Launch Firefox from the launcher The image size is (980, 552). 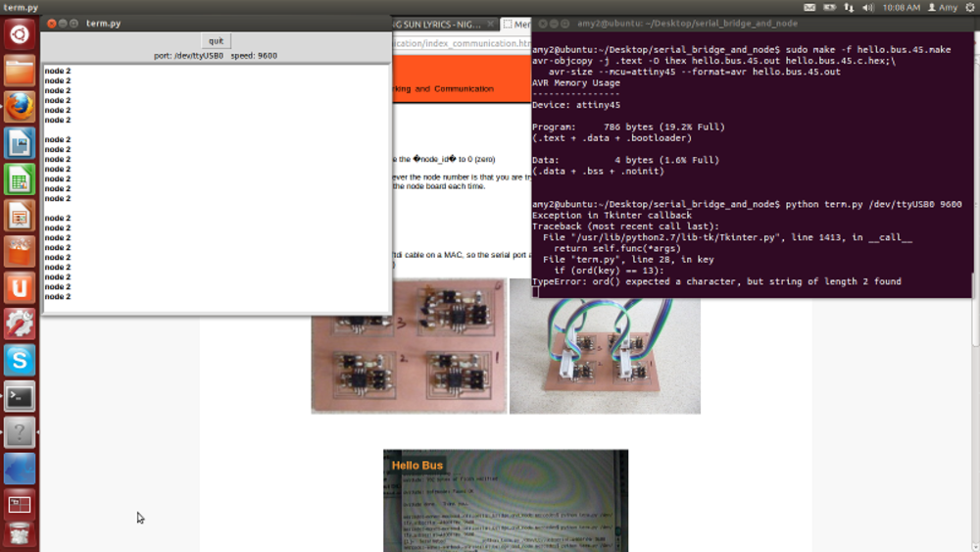pyautogui.click(x=20, y=107)
